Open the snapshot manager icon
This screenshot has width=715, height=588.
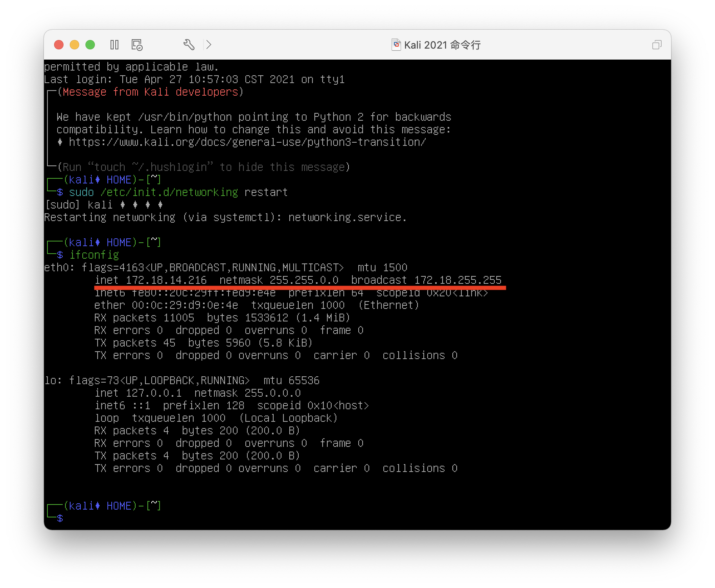pyautogui.click(x=137, y=45)
